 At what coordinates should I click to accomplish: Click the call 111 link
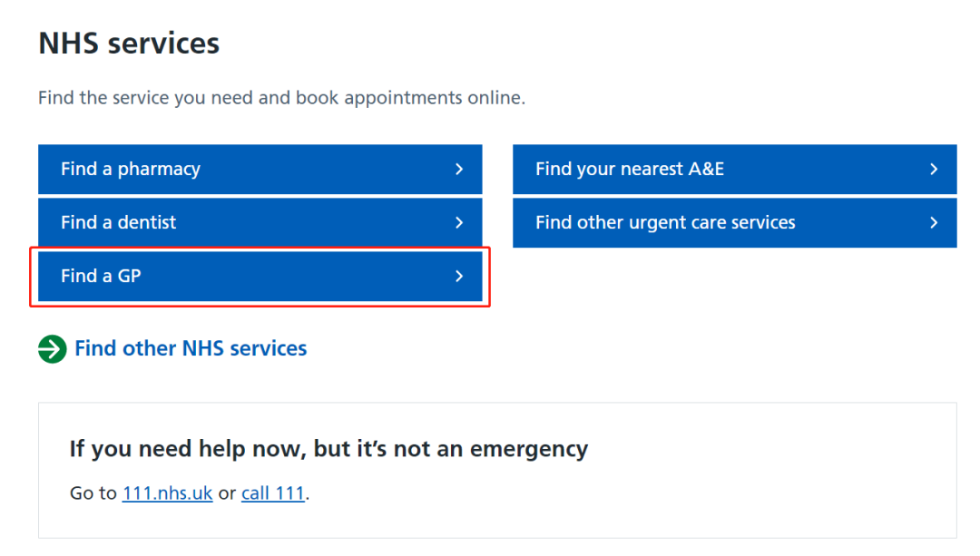[x=273, y=493]
